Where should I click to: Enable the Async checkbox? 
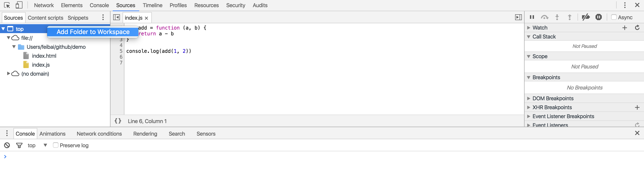(x=613, y=17)
